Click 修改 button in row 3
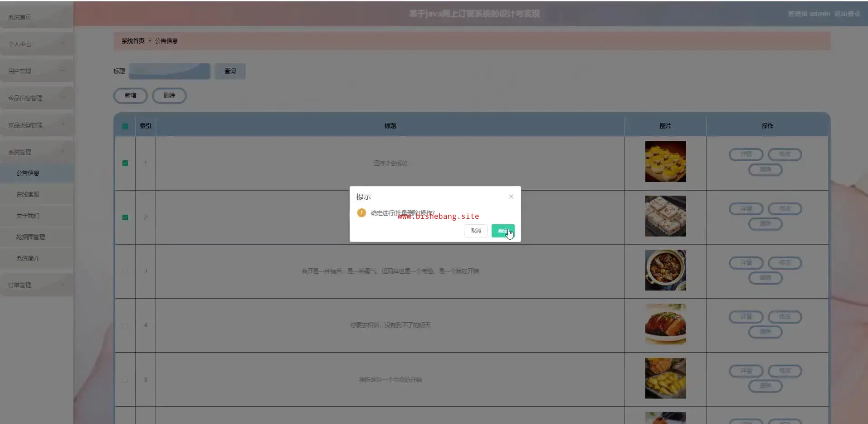This screenshot has height=424, width=868. pos(785,263)
